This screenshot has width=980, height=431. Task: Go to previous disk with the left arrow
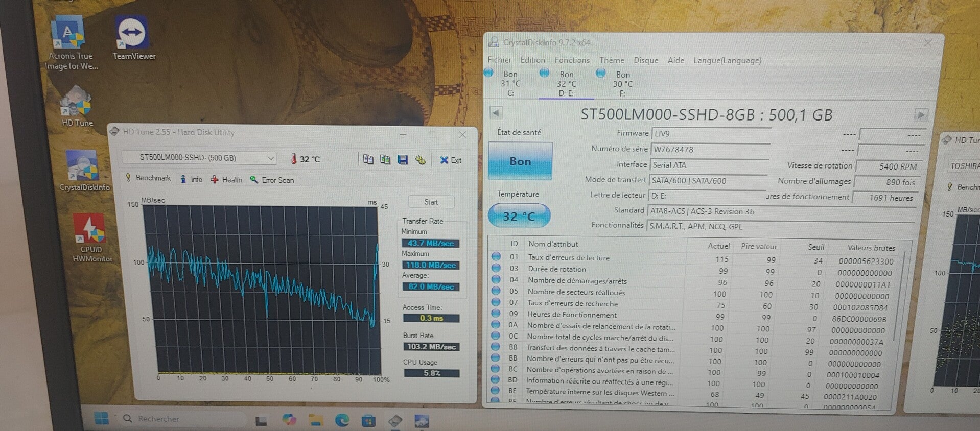click(496, 113)
